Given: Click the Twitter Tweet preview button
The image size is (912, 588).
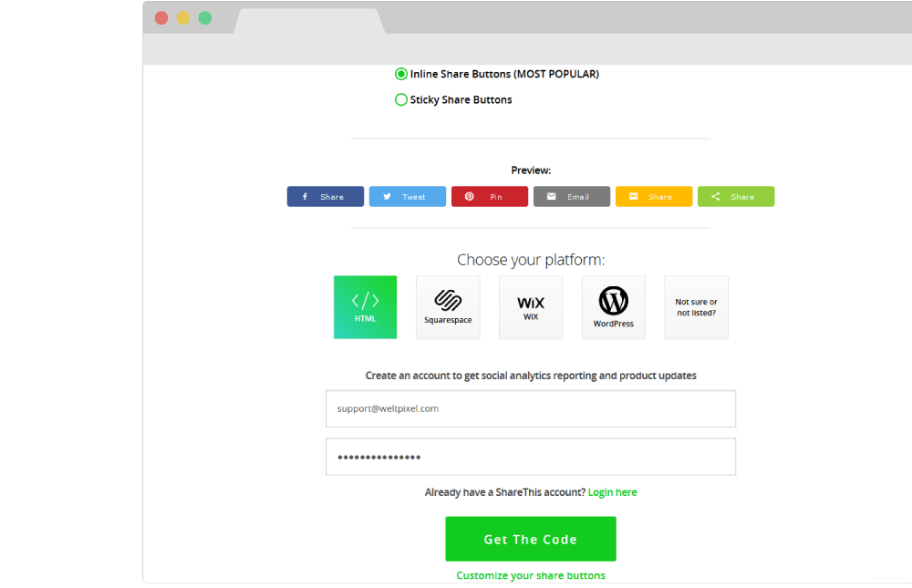Looking at the screenshot, I should tap(407, 197).
